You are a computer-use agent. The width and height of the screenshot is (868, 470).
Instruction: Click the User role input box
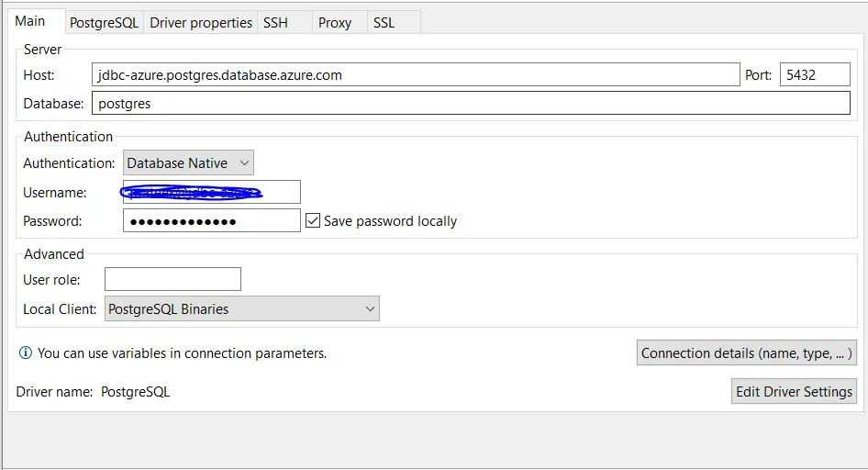[x=172, y=279]
